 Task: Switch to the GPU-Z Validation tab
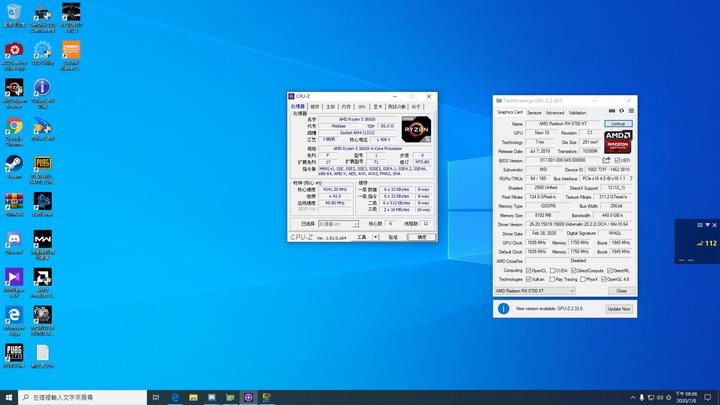point(577,112)
